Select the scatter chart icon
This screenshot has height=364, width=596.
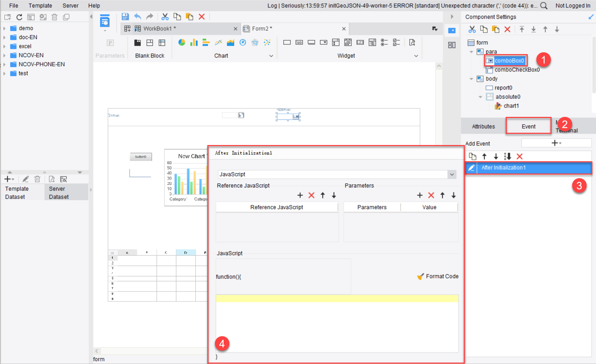pyautogui.click(x=267, y=43)
